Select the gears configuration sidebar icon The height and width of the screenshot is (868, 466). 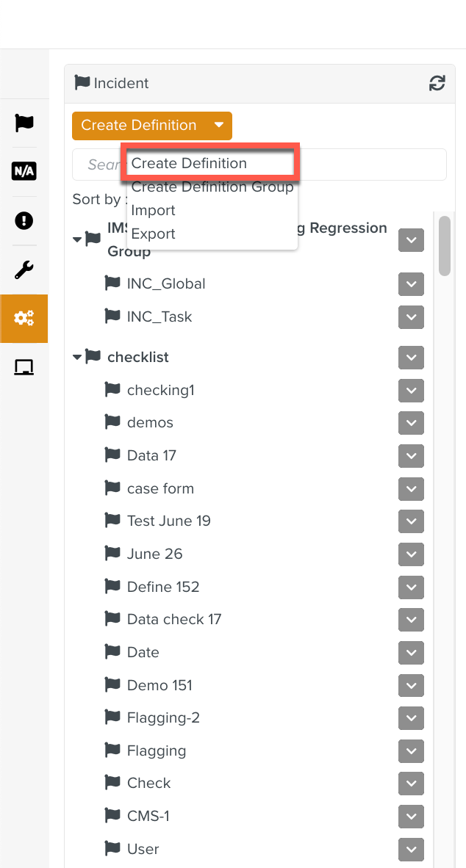tap(24, 319)
